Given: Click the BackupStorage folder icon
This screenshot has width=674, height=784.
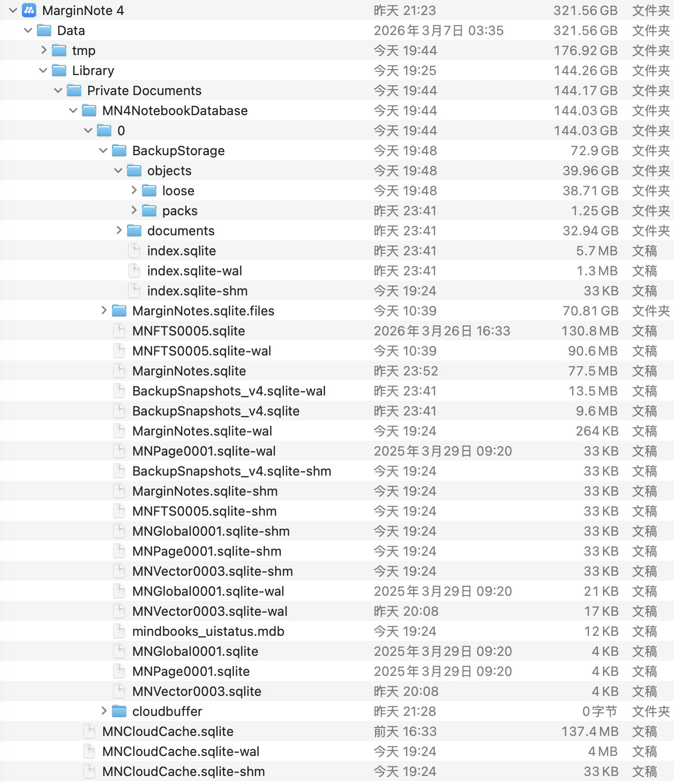Looking at the screenshot, I should tap(119, 151).
